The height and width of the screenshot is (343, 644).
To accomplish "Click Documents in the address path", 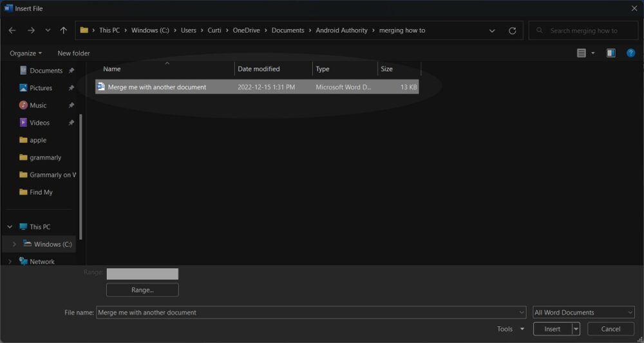I will (288, 30).
